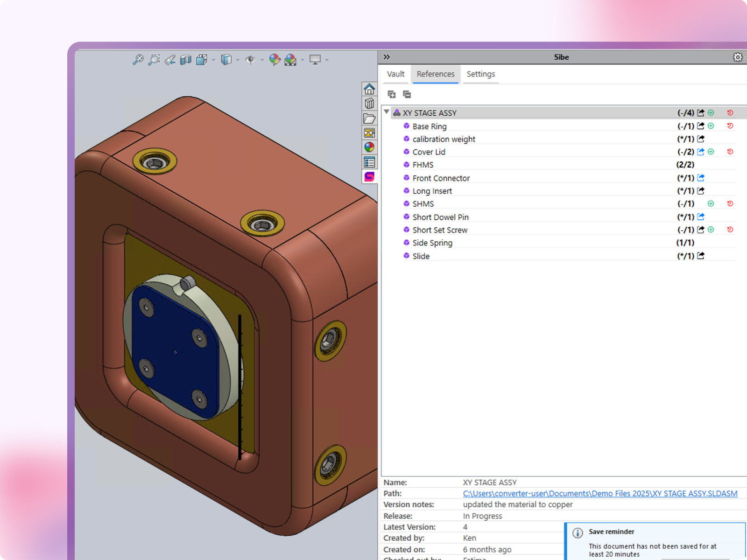Open the SOLIDWORKS Resources home tab
Screen dimensions: 747x560
coord(369,89)
